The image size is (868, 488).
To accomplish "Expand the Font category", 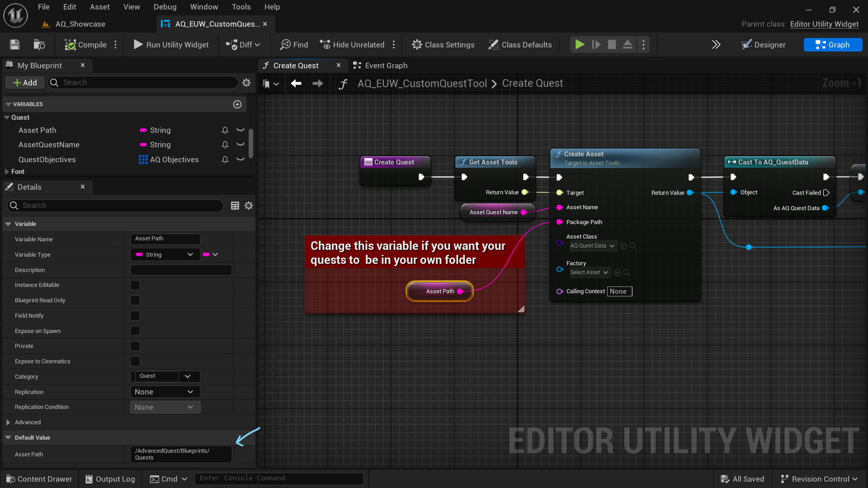I will [x=7, y=172].
